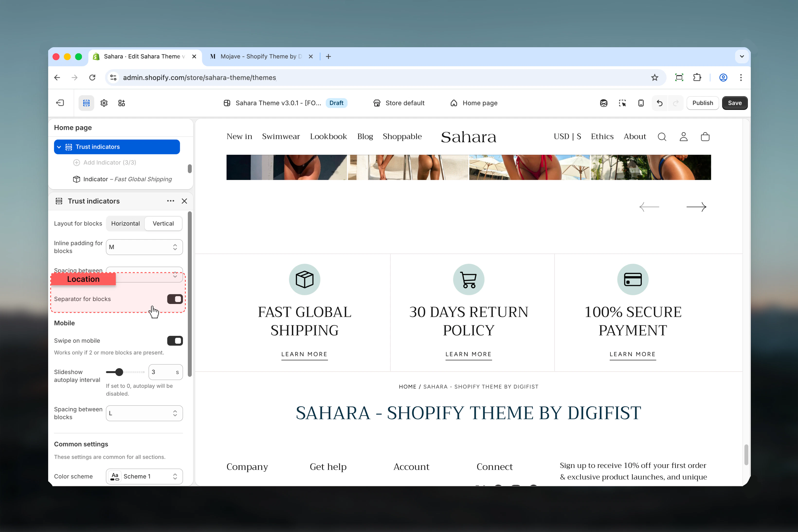Exit the theme editor via back icon

(60, 103)
